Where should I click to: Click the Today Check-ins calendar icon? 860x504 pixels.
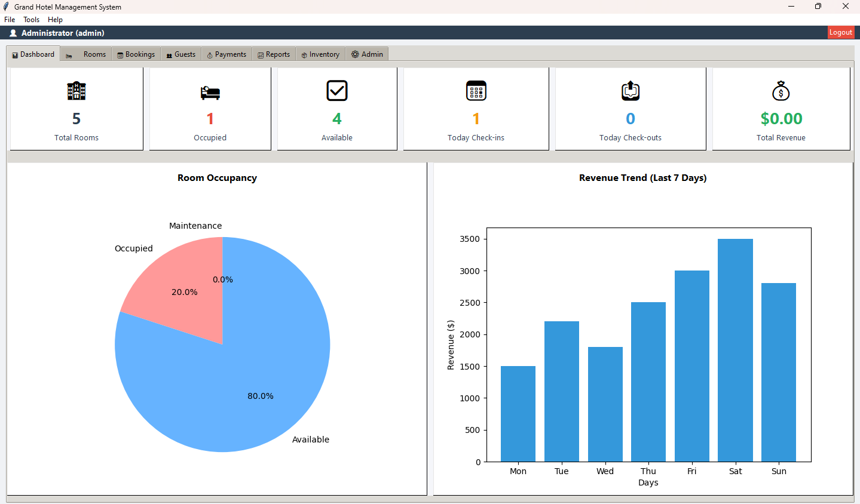pyautogui.click(x=476, y=91)
